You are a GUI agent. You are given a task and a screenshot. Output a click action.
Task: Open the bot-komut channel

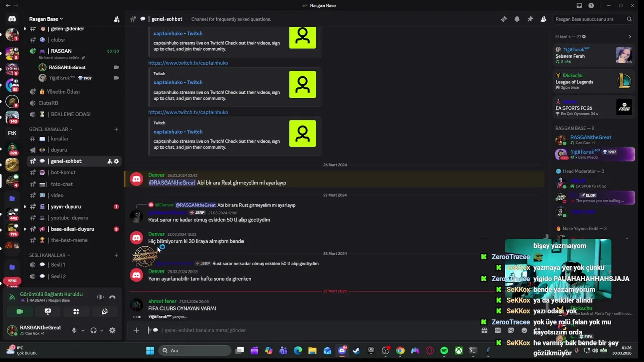coord(74,172)
